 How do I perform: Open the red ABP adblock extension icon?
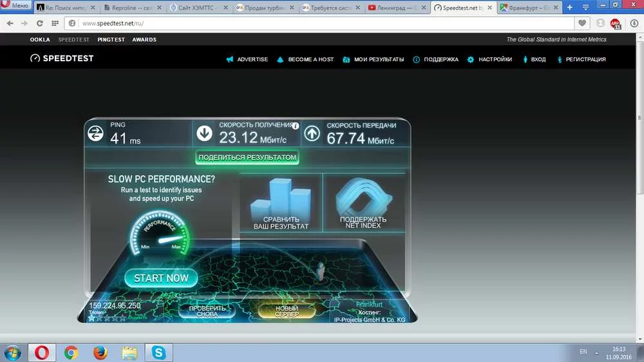coord(615,24)
